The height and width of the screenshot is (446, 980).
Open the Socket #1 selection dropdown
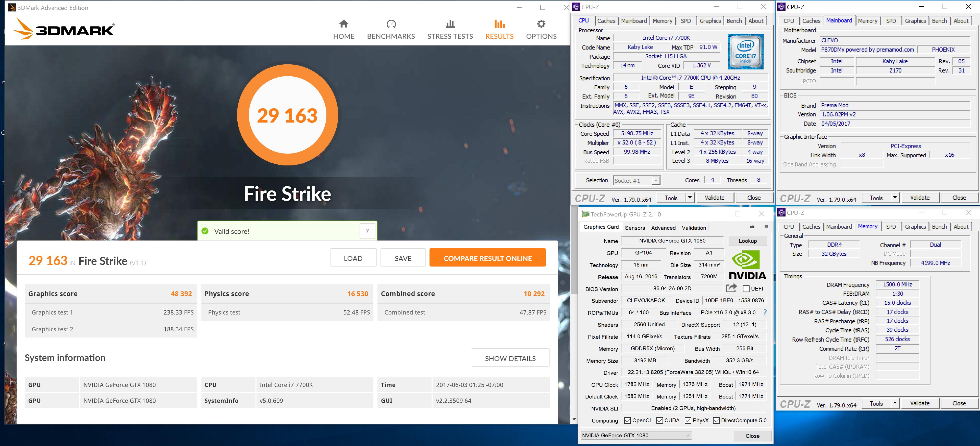tap(655, 181)
